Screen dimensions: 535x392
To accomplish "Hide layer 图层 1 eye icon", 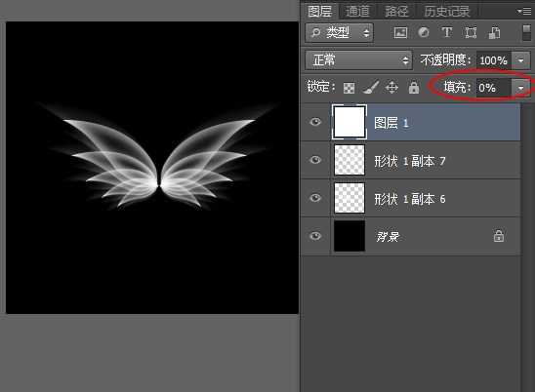I will point(315,122).
